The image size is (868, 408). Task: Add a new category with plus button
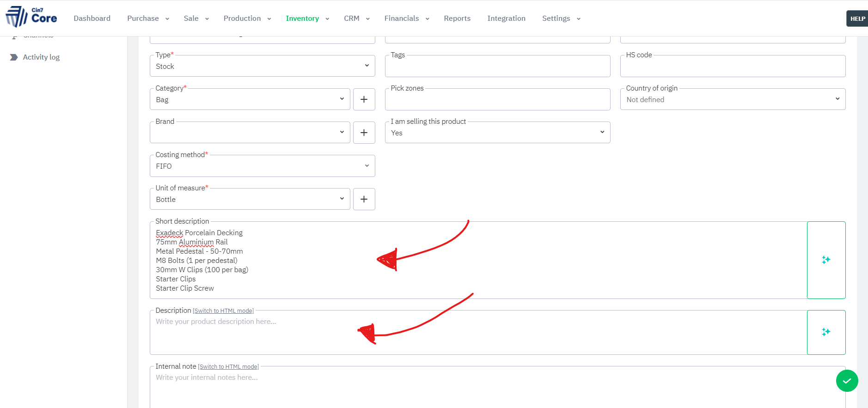(x=364, y=99)
